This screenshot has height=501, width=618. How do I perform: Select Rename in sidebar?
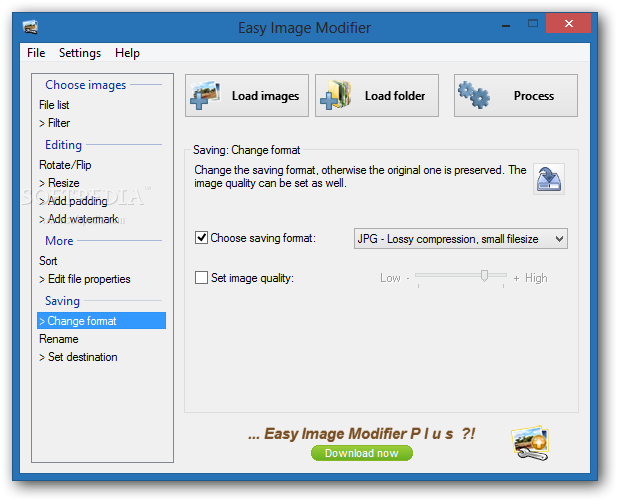coord(59,339)
